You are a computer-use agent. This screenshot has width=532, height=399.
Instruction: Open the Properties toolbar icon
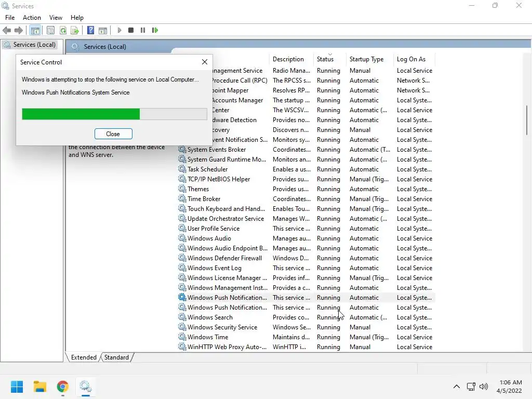point(50,30)
